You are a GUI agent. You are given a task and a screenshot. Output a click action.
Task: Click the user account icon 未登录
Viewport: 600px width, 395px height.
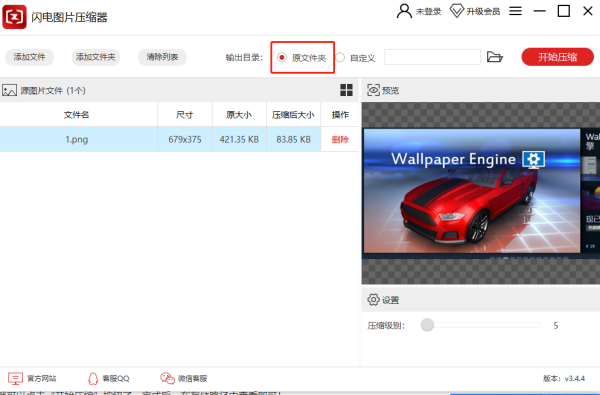pyautogui.click(x=404, y=11)
